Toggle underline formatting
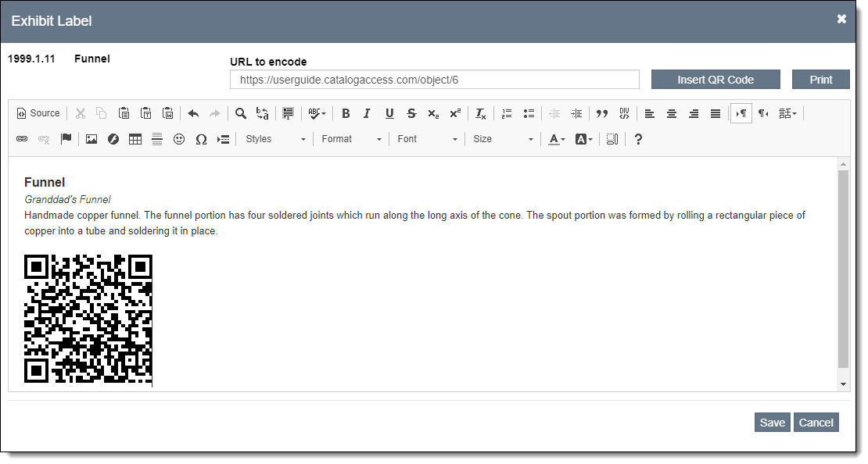The image size is (868, 464). coord(389,113)
